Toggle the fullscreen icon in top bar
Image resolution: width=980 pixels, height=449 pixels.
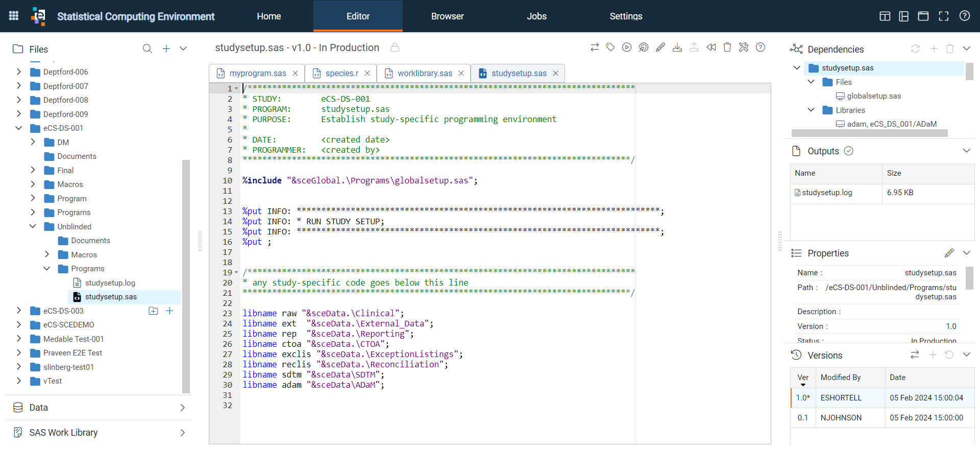[x=944, y=16]
